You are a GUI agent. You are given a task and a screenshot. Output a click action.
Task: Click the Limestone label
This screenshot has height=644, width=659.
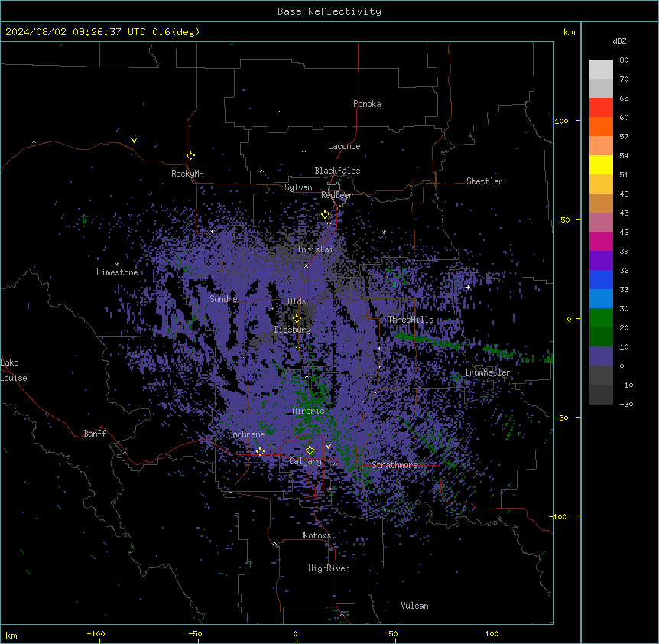click(x=117, y=272)
